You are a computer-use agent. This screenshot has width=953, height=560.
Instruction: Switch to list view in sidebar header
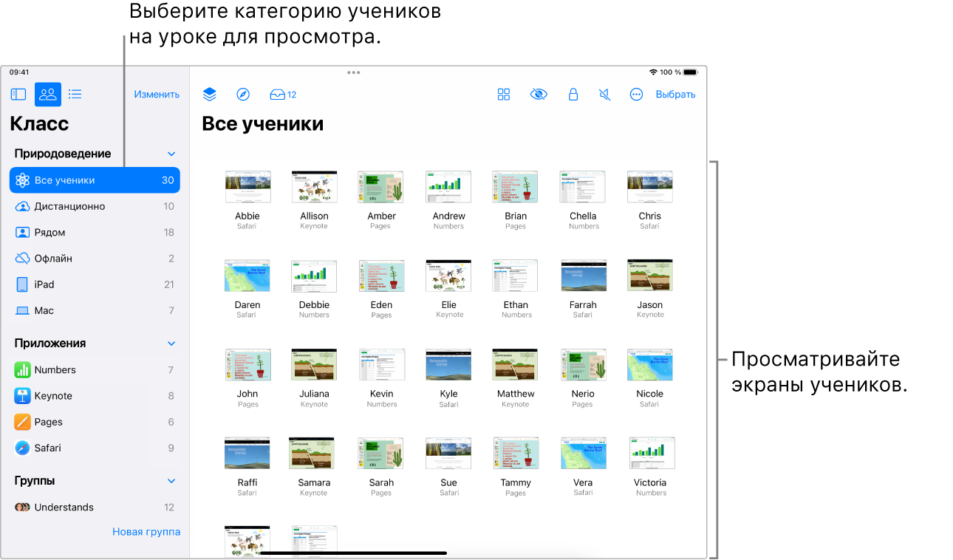75,94
